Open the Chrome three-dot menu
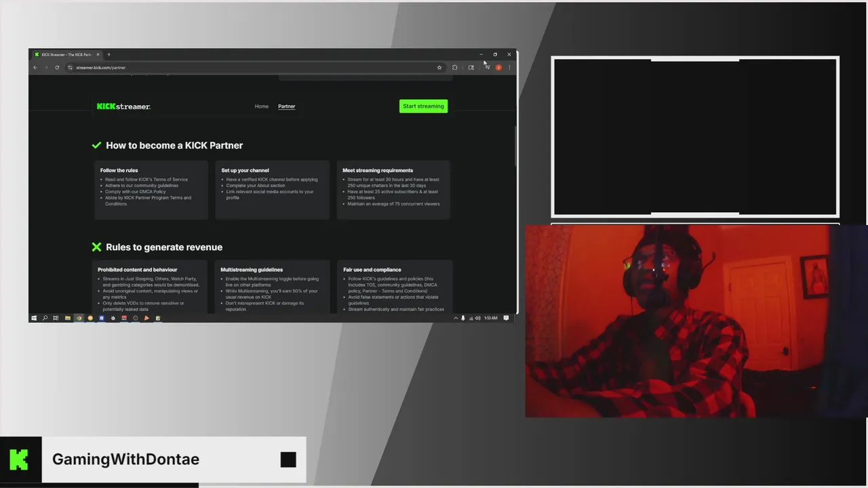 tap(509, 68)
